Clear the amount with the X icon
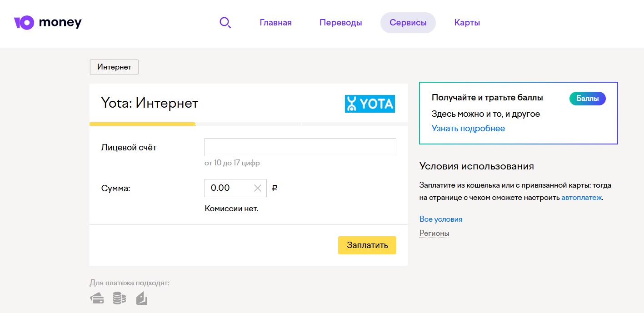This screenshot has width=644, height=313. [x=258, y=188]
